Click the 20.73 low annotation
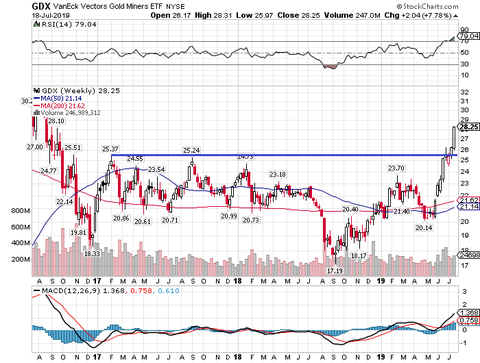480x363 pixels. pyautogui.click(x=251, y=220)
